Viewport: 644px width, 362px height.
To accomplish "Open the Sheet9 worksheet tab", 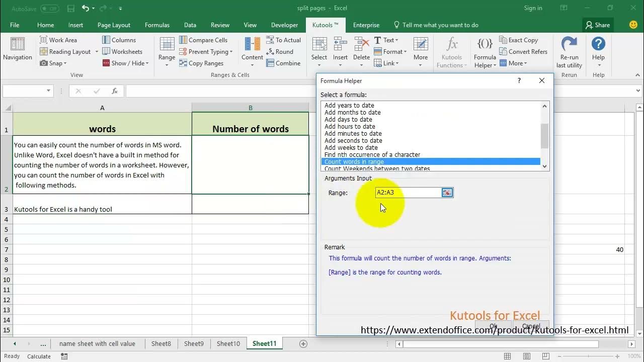I will (x=194, y=344).
